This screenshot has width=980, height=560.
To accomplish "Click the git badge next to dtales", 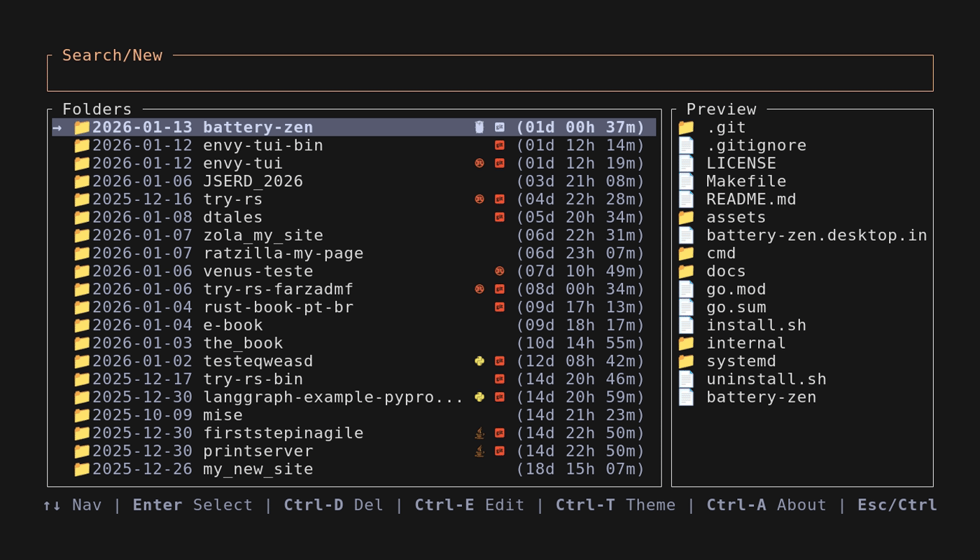I will tap(499, 217).
